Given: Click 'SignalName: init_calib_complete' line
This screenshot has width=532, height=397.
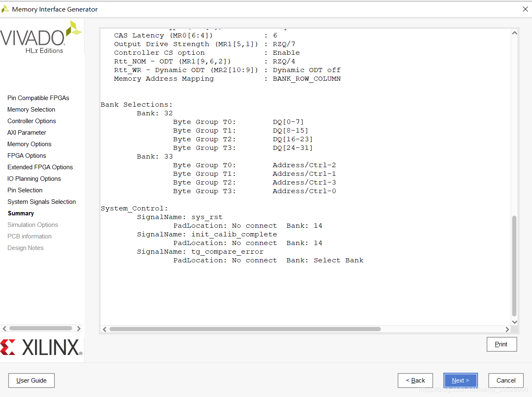Looking at the screenshot, I should [x=207, y=234].
